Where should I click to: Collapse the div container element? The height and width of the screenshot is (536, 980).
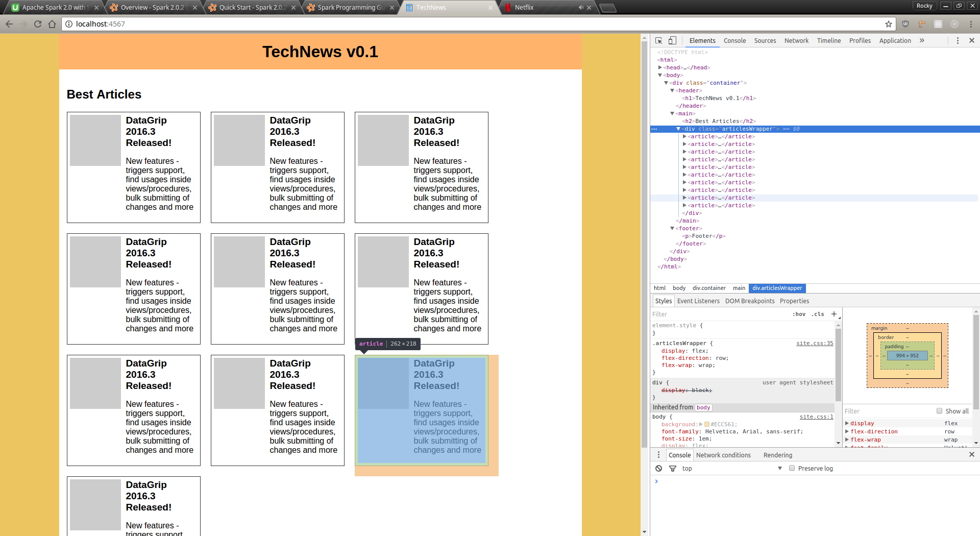[x=666, y=83]
